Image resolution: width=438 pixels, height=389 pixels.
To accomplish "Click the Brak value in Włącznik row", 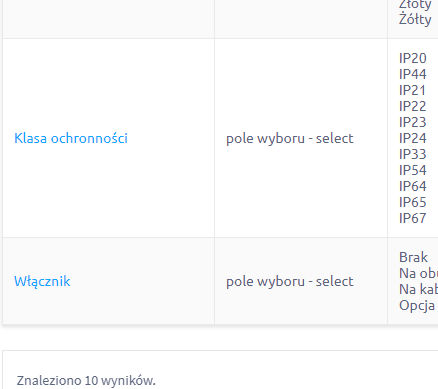I will tap(413, 257).
